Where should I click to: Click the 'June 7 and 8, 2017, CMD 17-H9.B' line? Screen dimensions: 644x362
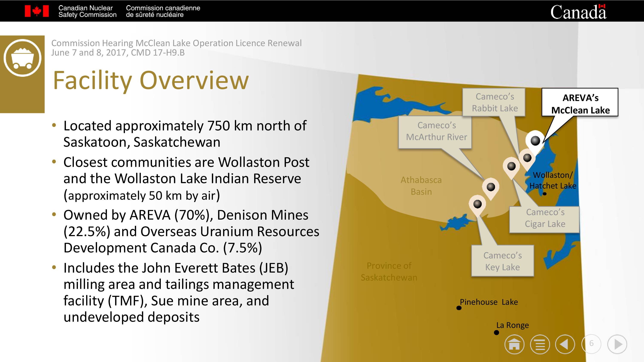pyautogui.click(x=118, y=53)
